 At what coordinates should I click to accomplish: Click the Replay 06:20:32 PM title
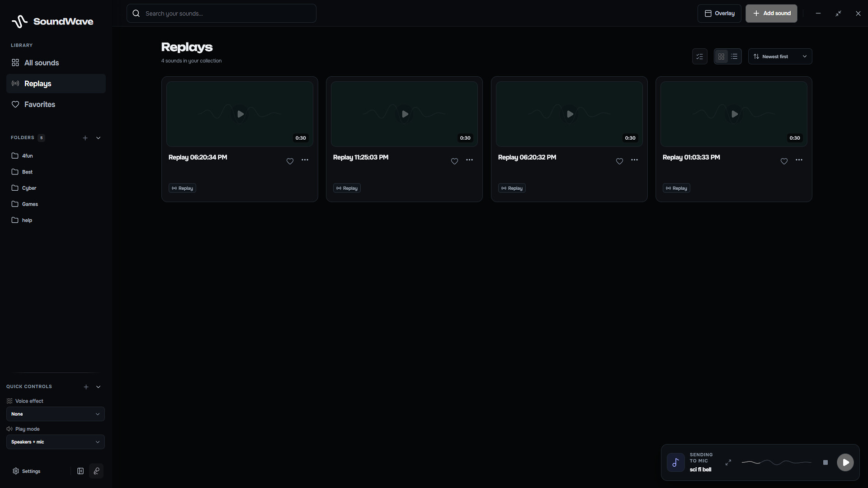(527, 157)
